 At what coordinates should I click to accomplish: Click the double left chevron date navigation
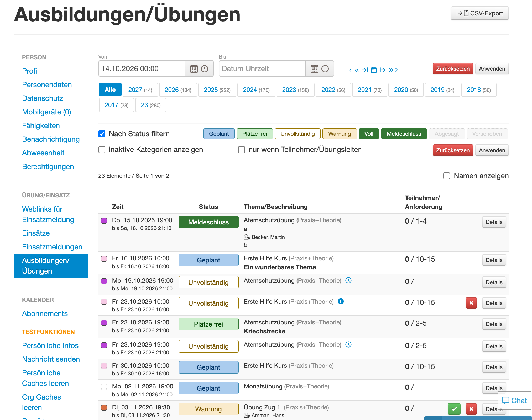[357, 70]
